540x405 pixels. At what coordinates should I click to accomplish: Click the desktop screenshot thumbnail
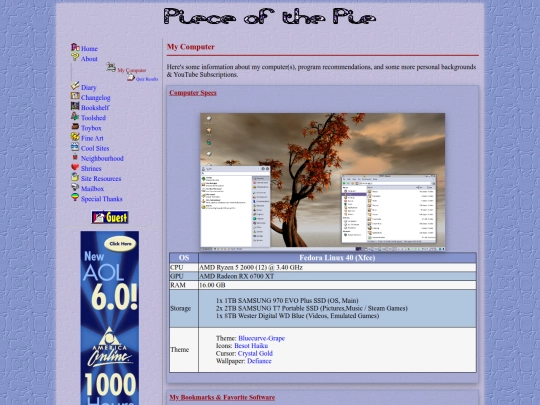coord(322,182)
